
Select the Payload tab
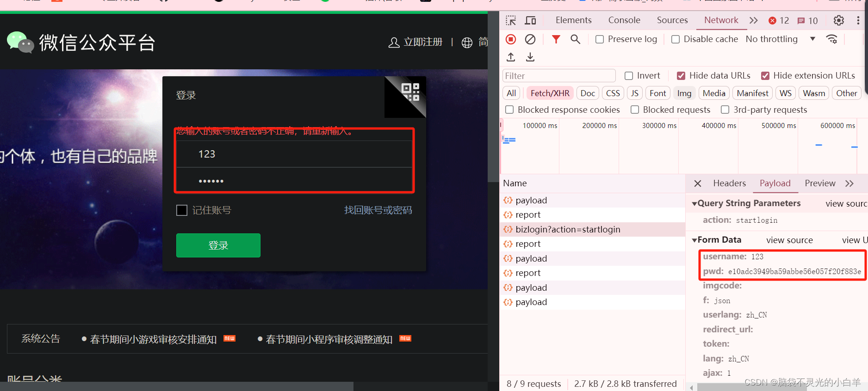775,183
